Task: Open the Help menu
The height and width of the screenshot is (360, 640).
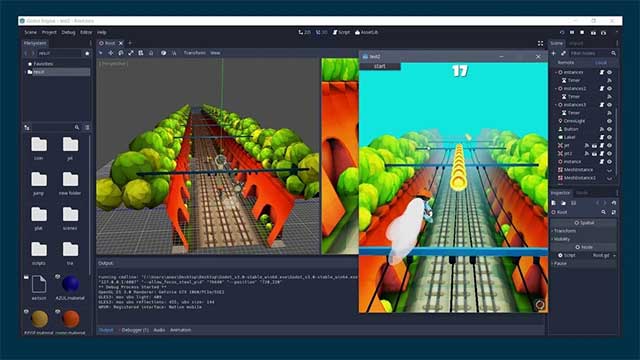Action: click(102, 32)
